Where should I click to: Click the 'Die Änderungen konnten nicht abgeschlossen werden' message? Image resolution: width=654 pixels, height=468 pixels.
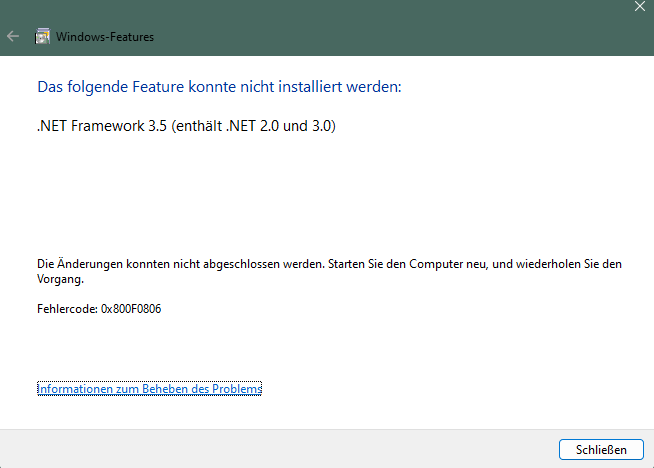(x=181, y=264)
